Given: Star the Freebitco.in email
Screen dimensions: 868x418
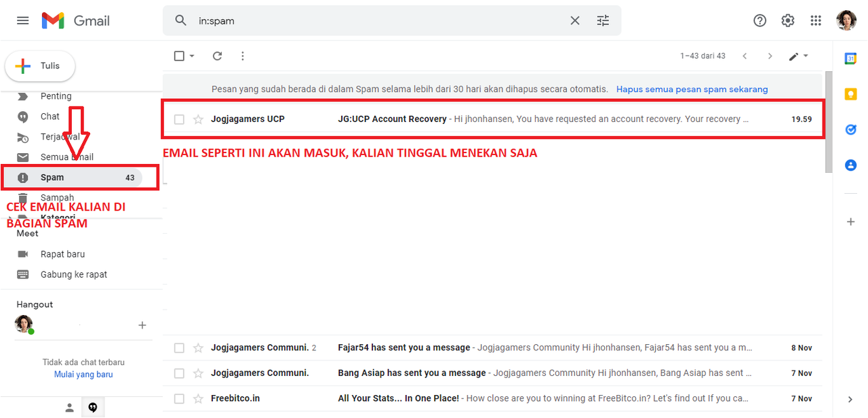Looking at the screenshot, I should (x=198, y=398).
